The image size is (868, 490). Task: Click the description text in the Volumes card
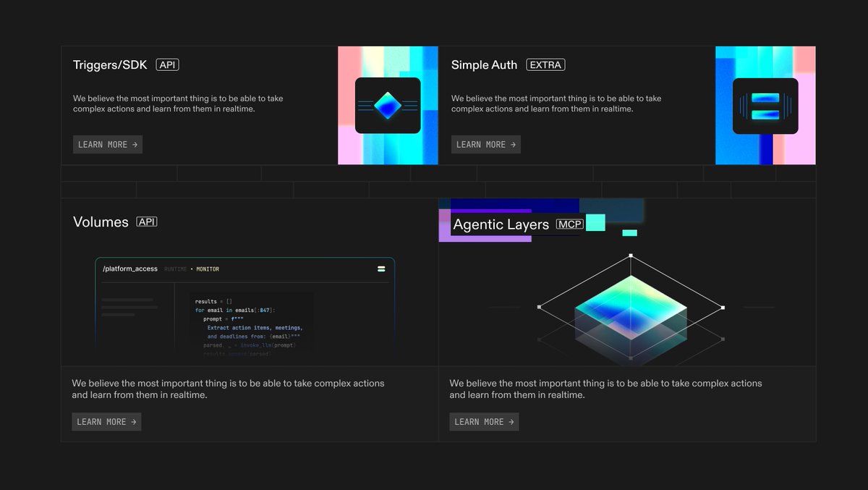coord(228,389)
